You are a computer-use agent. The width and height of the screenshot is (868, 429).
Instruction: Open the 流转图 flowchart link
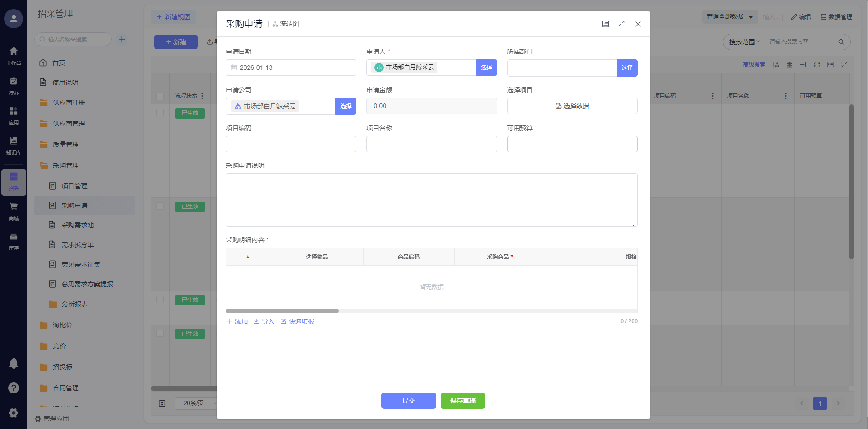pos(286,24)
